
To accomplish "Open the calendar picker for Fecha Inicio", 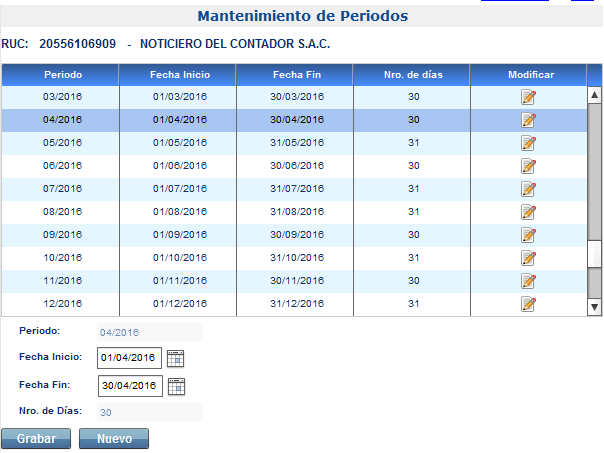I will 175,358.
